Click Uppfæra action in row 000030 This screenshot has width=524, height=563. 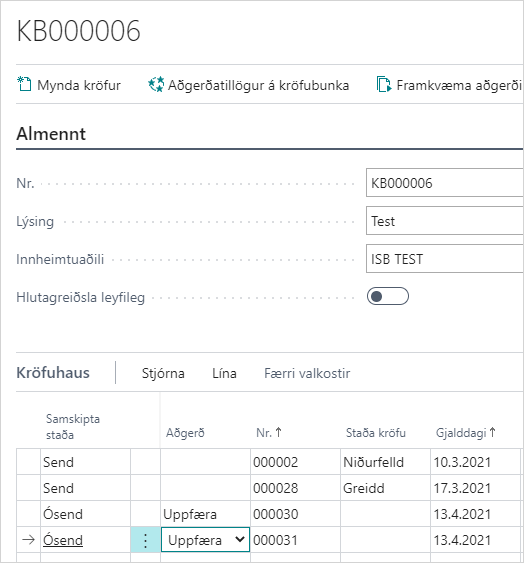pos(205,514)
